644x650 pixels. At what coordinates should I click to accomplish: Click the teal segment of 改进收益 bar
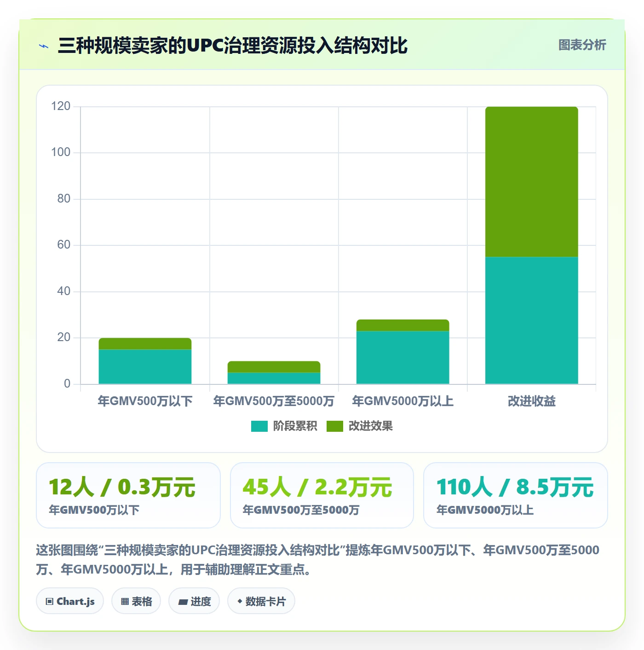pos(532,320)
